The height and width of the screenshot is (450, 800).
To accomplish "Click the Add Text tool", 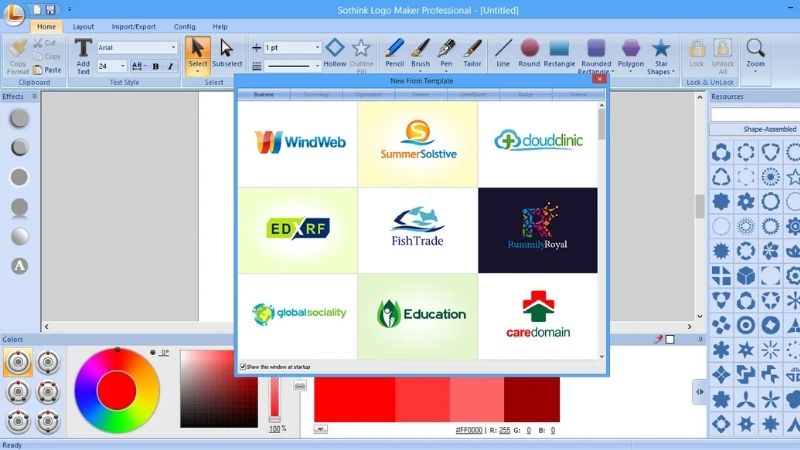I will [84, 55].
